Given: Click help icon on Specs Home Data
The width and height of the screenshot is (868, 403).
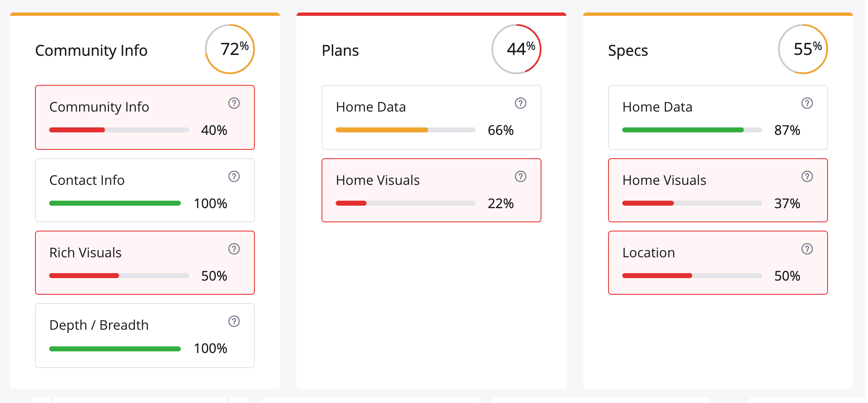Looking at the screenshot, I should (807, 103).
